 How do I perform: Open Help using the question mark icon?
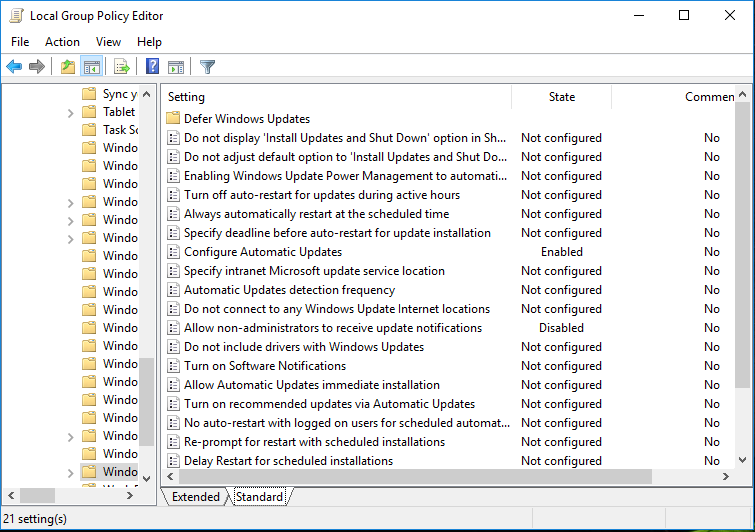tap(152, 67)
